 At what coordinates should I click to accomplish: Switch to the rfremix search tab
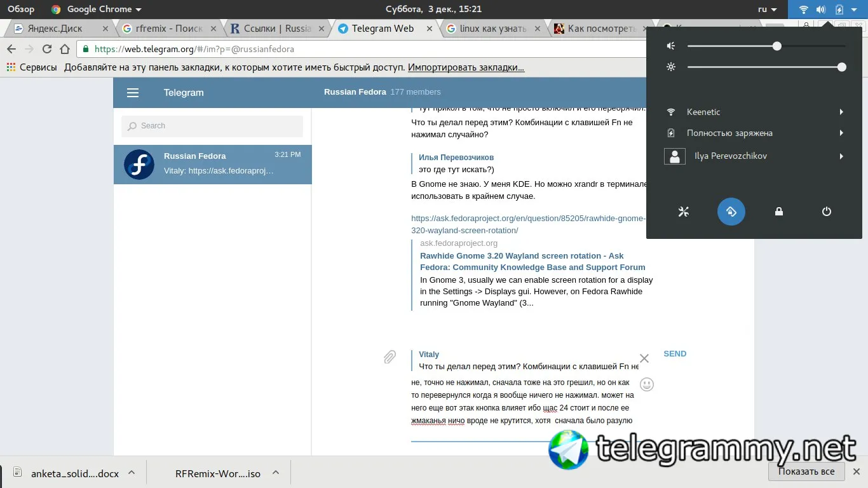169,29
